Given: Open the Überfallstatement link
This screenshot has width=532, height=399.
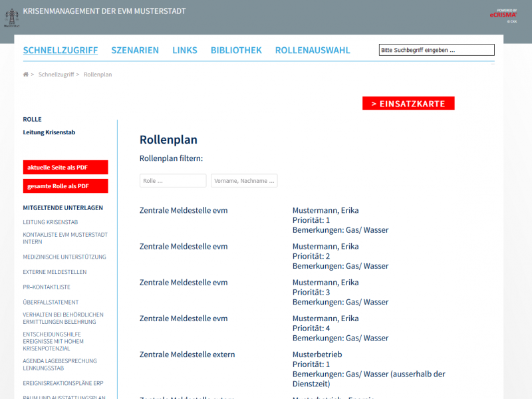Looking at the screenshot, I should click(x=51, y=303).
